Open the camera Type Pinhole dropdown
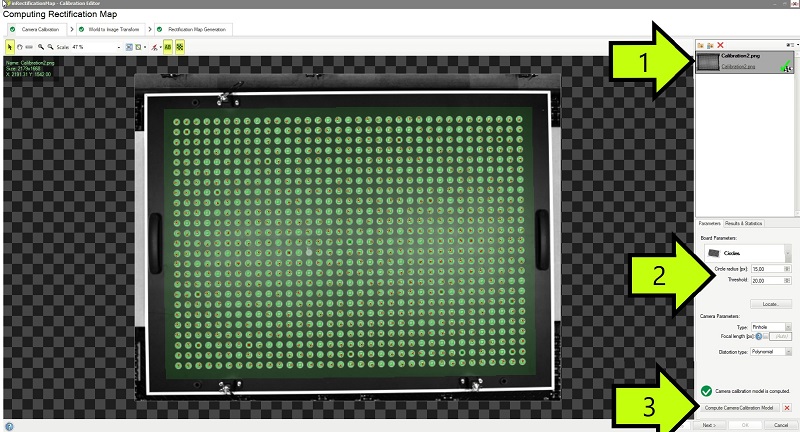This screenshot has height=432, width=800. coord(771,327)
